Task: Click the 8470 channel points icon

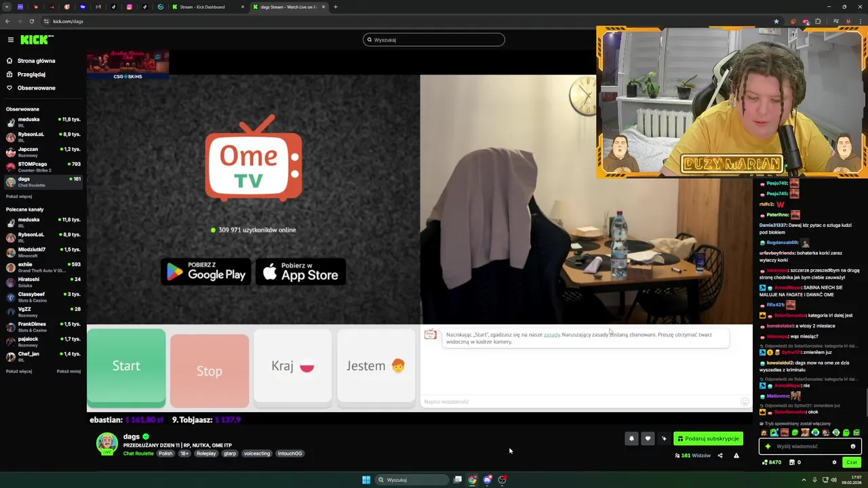Action: tap(765, 462)
